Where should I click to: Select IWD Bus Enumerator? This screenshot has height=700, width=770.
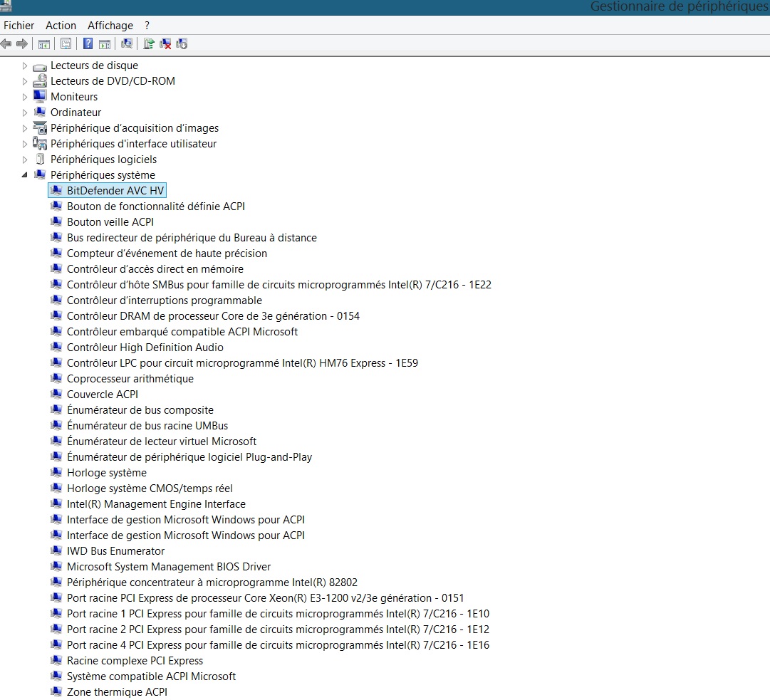[x=115, y=551]
